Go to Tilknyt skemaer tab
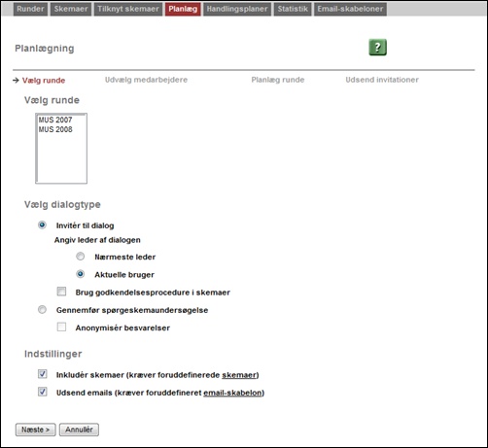The image size is (488, 448). [128, 9]
